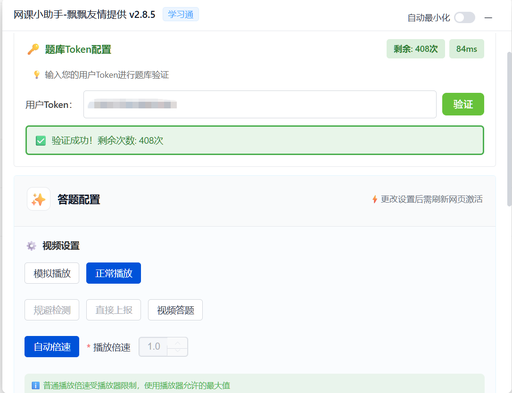Decrease playback speed with down stepper arrow
The width and height of the screenshot is (512, 393).
(177, 351)
